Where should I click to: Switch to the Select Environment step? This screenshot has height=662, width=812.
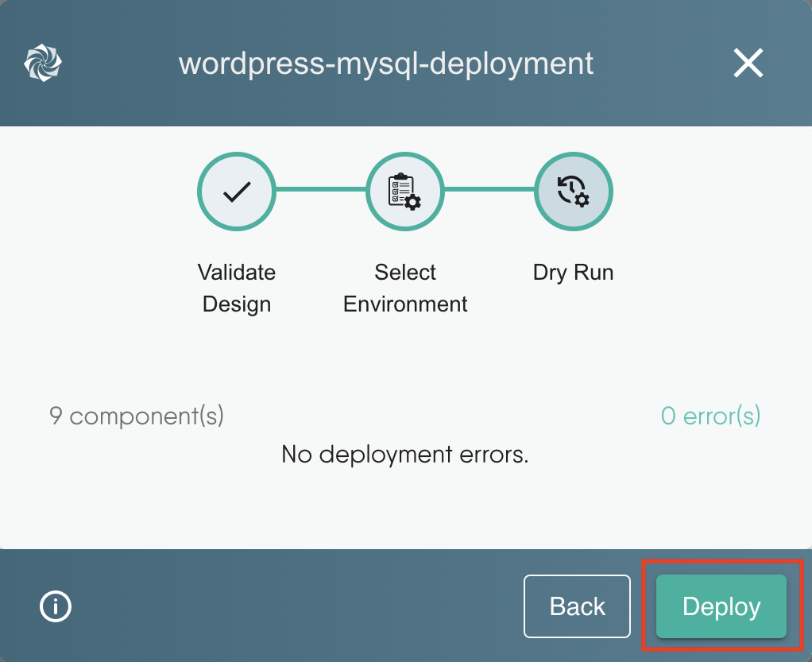(404, 288)
